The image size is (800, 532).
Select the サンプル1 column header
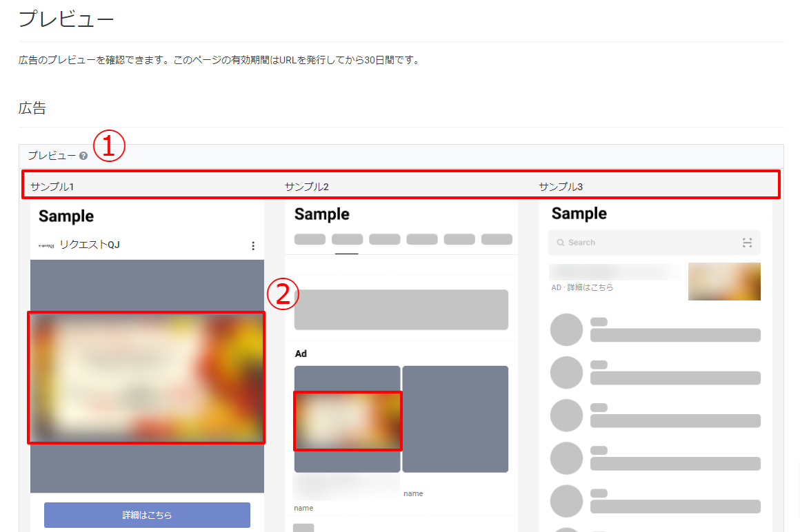click(x=52, y=187)
